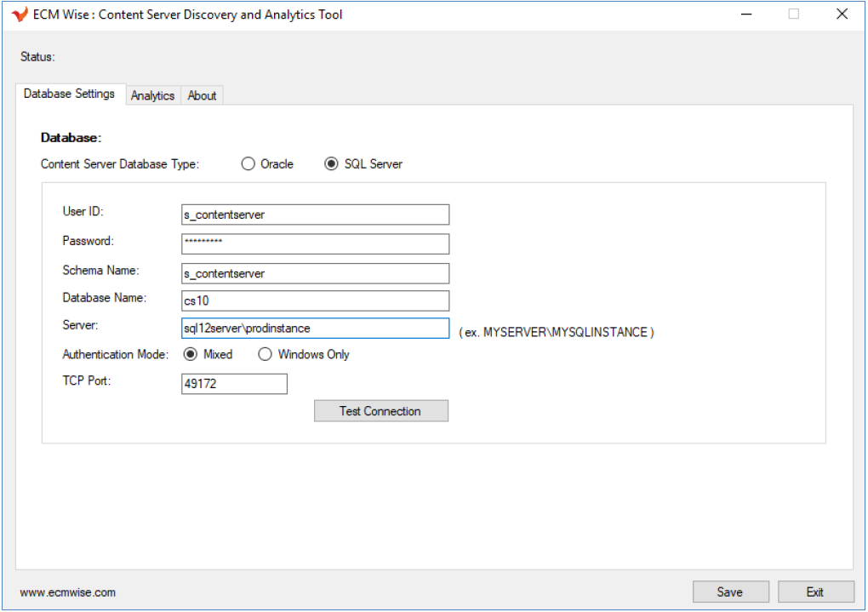Minimize the ECM Wise window
868x612 pixels.
pyautogui.click(x=746, y=14)
